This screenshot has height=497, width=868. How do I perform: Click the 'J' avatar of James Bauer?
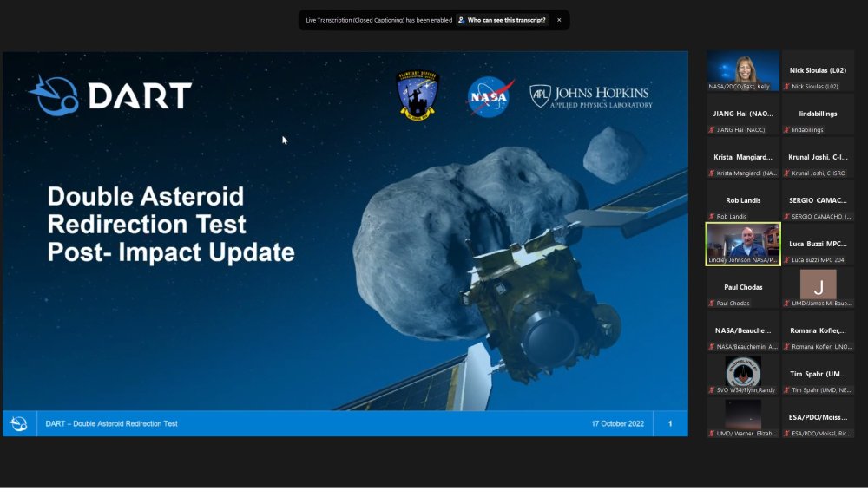(x=818, y=284)
